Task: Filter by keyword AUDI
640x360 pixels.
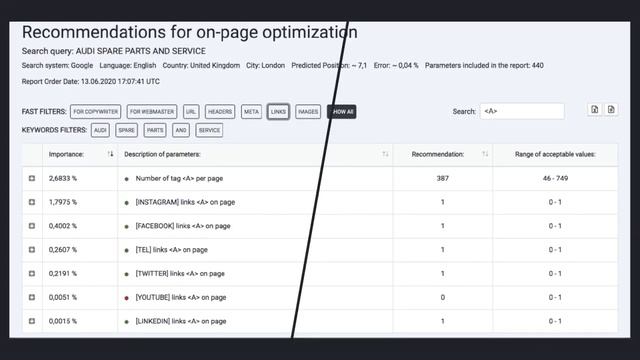Action: 100,130
